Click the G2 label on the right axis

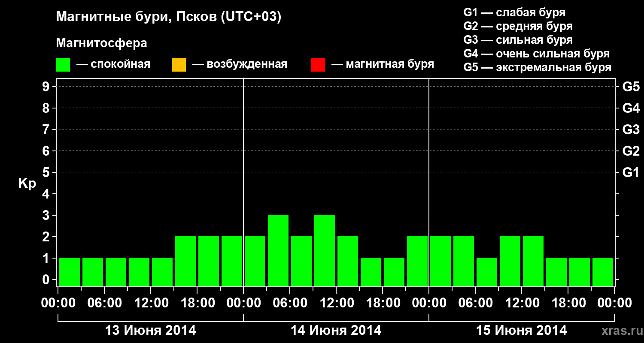pos(631,151)
